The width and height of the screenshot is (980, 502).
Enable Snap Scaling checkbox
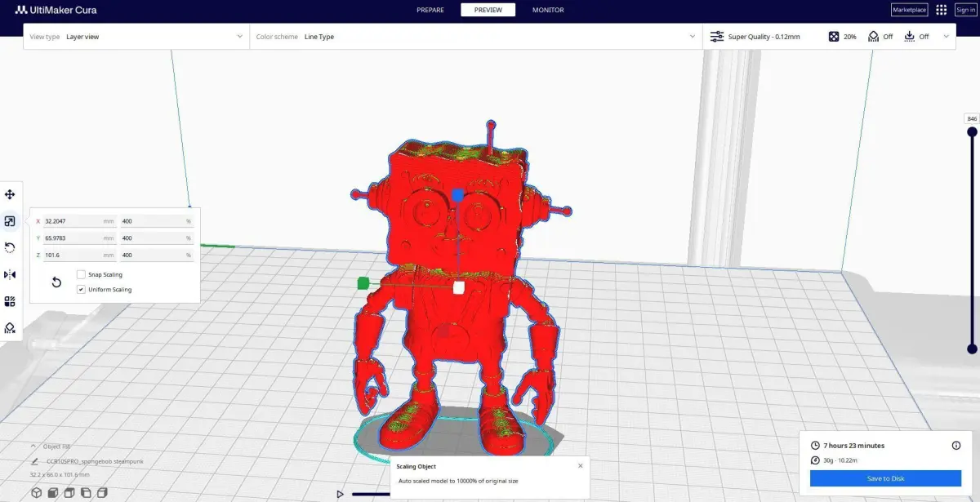(x=81, y=274)
